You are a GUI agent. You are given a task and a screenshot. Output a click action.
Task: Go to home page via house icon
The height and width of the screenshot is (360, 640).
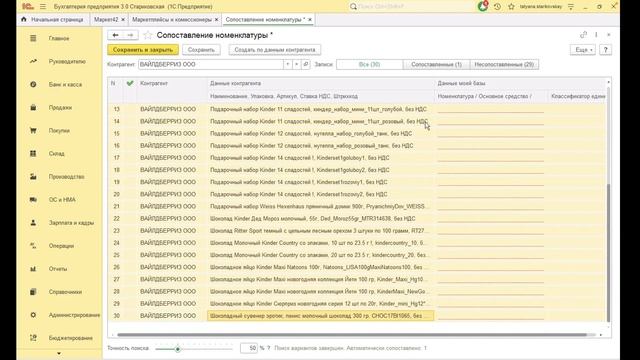(24, 19)
